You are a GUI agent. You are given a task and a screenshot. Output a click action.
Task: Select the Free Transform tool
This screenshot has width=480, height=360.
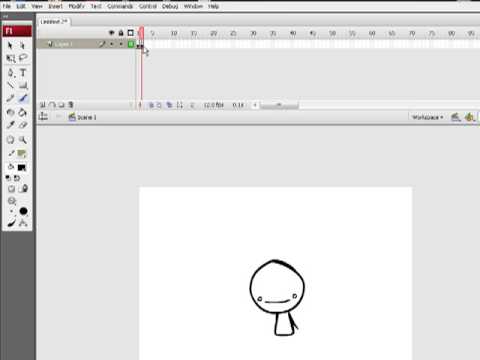10,59
